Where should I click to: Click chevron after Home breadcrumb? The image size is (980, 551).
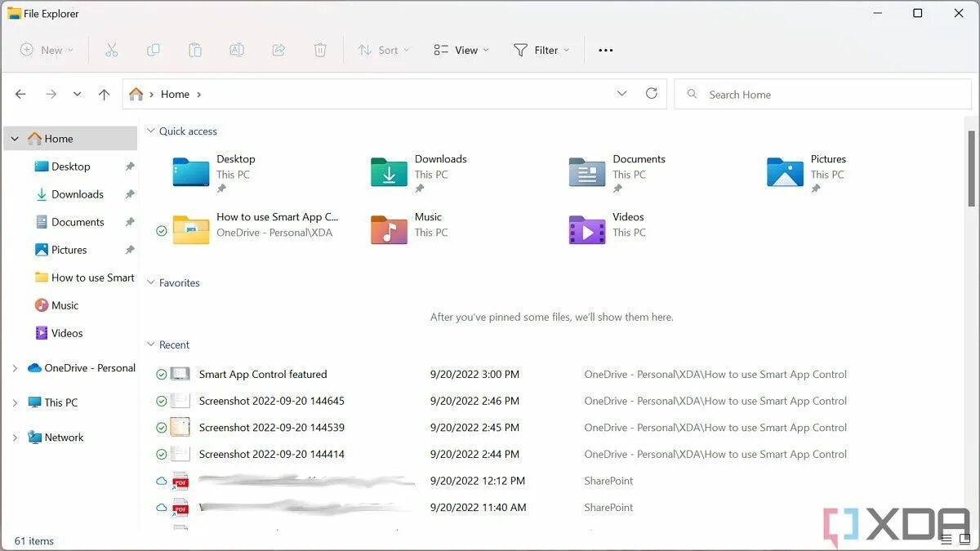click(199, 94)
